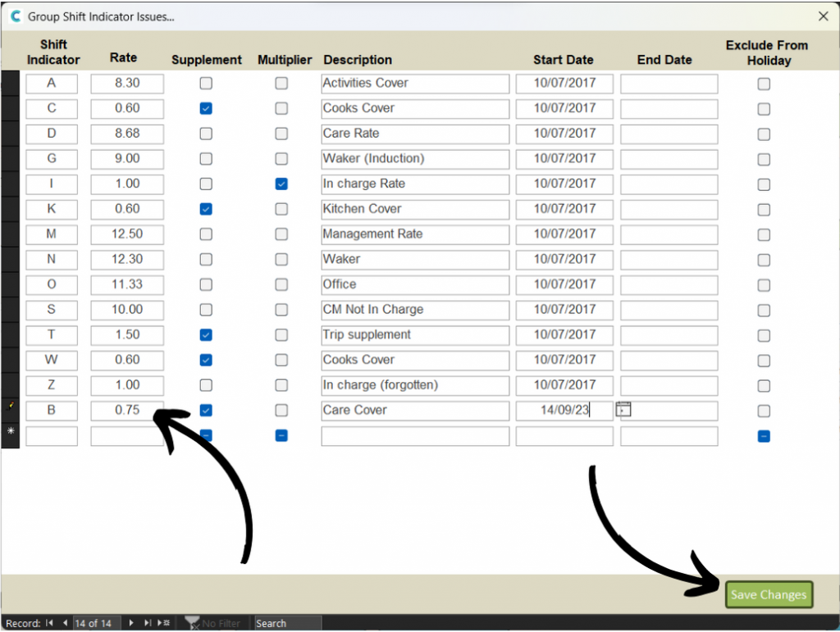Uncheck Supplement for indicator W

pyautogui.click(x=206, y=360)
